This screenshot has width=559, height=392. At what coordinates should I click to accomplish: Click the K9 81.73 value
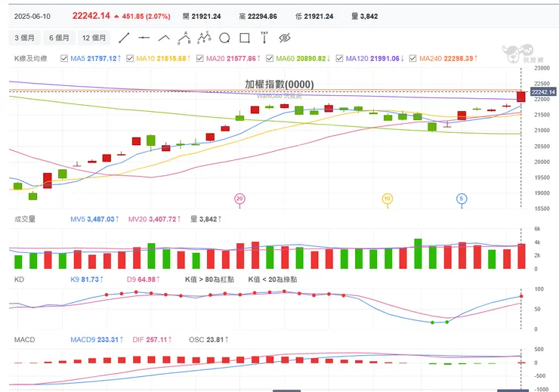(x=87, y=279)
